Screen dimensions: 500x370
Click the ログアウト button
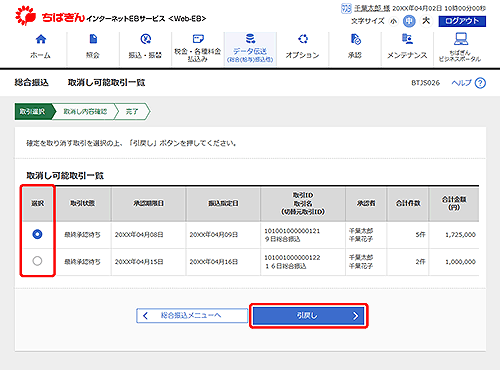tap(462, 21)
